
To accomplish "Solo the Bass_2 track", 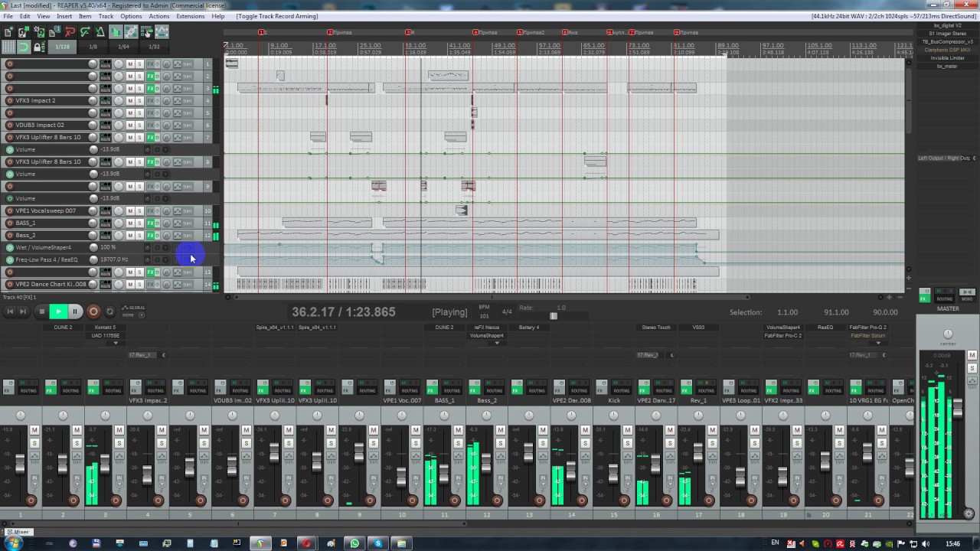I will 139,235.
